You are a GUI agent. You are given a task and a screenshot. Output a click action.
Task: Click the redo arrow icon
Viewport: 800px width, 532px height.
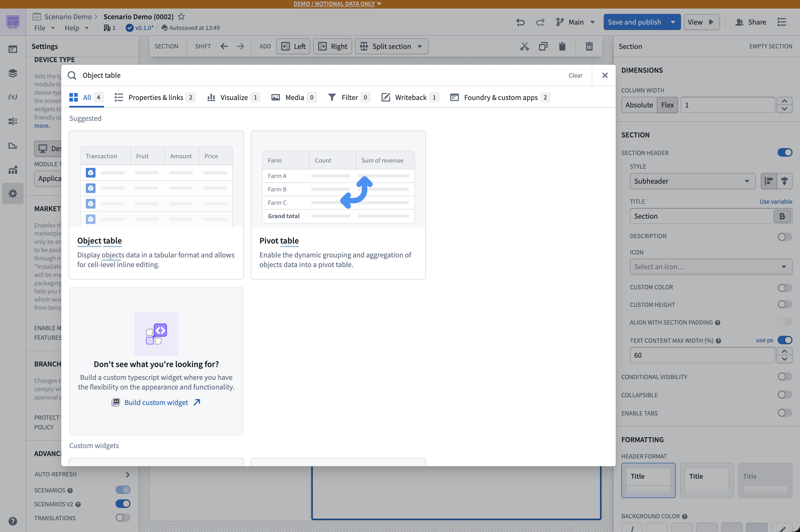click(540, 22)
